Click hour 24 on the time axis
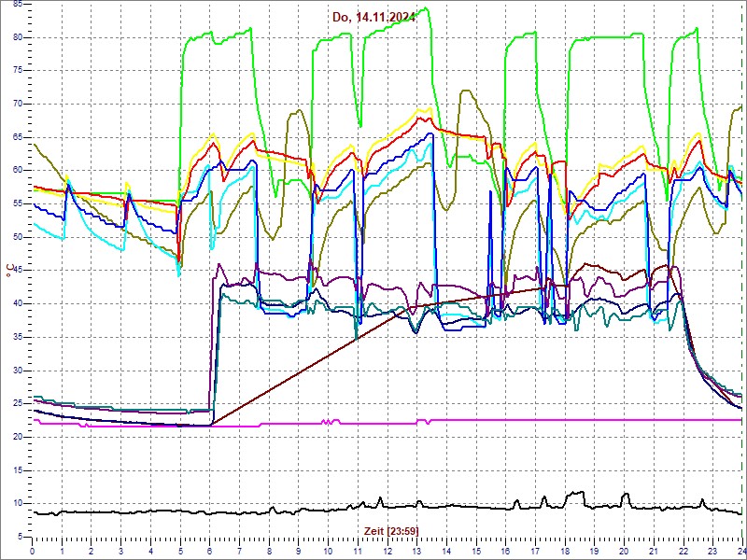 pos(741,551)
